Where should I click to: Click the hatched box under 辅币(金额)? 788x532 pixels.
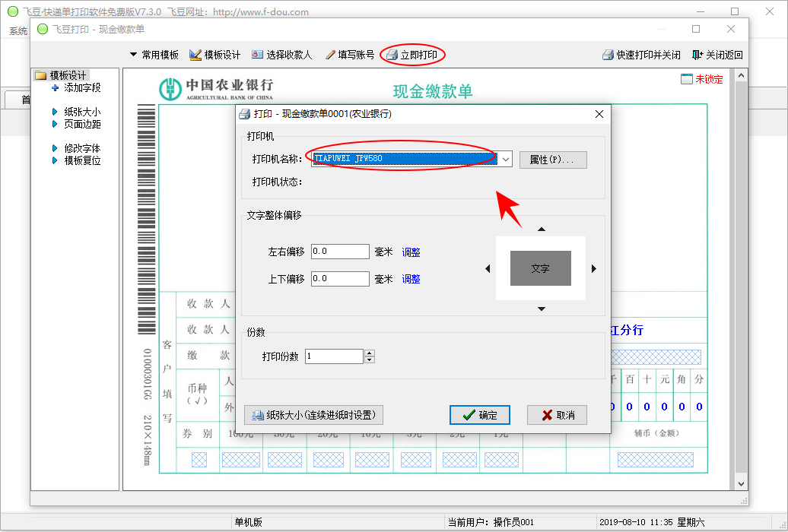[x=656, y=460]
